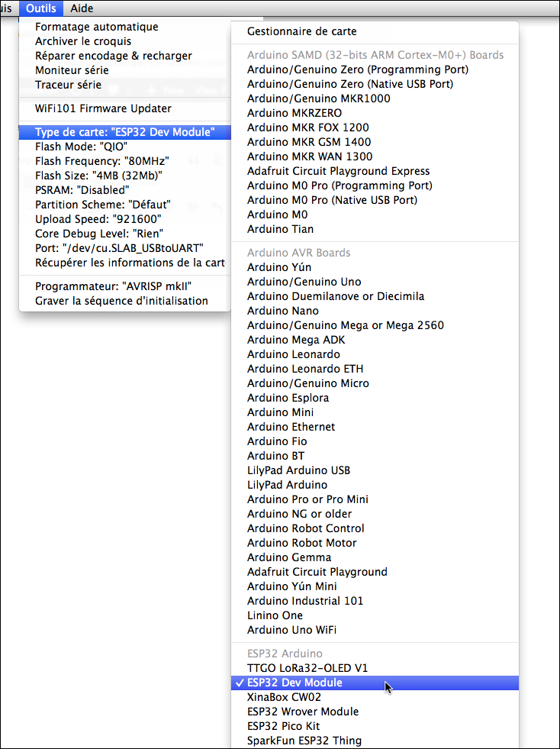
Task: Expand Upload Speed "921600" option
Action: [124, 219]
